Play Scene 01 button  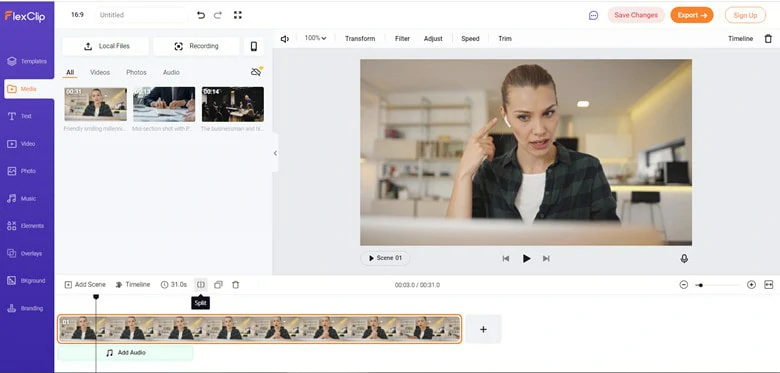coord(385,258)
